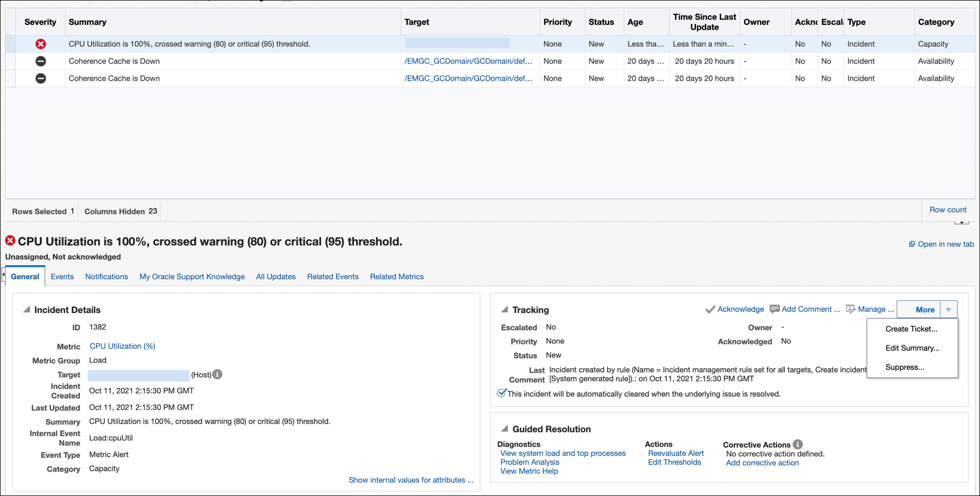This screenshot has width=980, height=496.
Task: Click the checkmark icon before the auto-clear message
Action: [501, 393]
